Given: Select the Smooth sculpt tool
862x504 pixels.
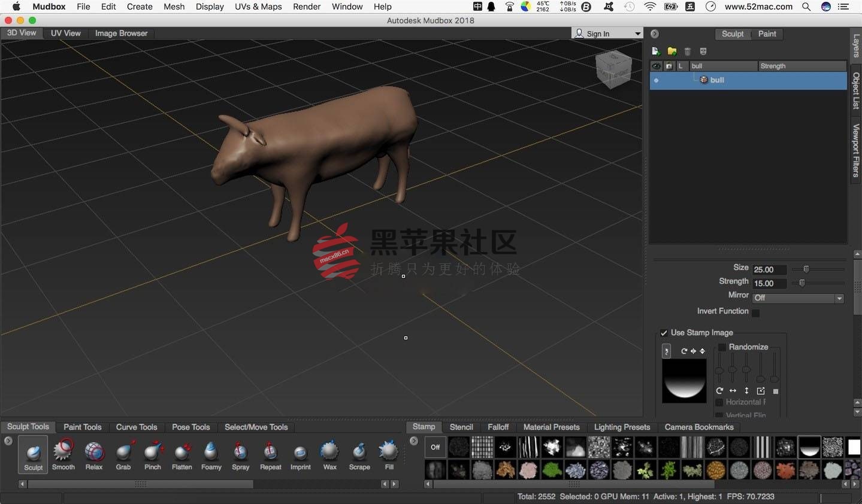Looking at the screenshot, I should 63,454.
